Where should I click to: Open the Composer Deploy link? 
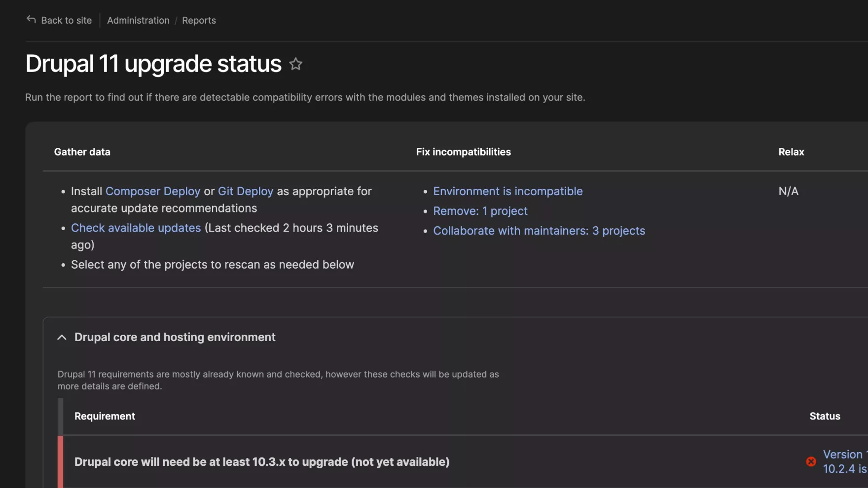[x=153, y=191]
